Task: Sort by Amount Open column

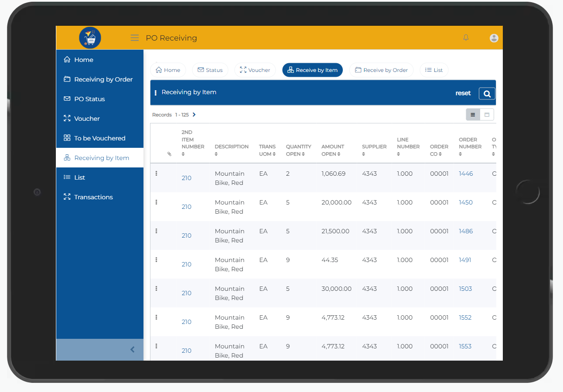Action: click(x=333, y=150)
